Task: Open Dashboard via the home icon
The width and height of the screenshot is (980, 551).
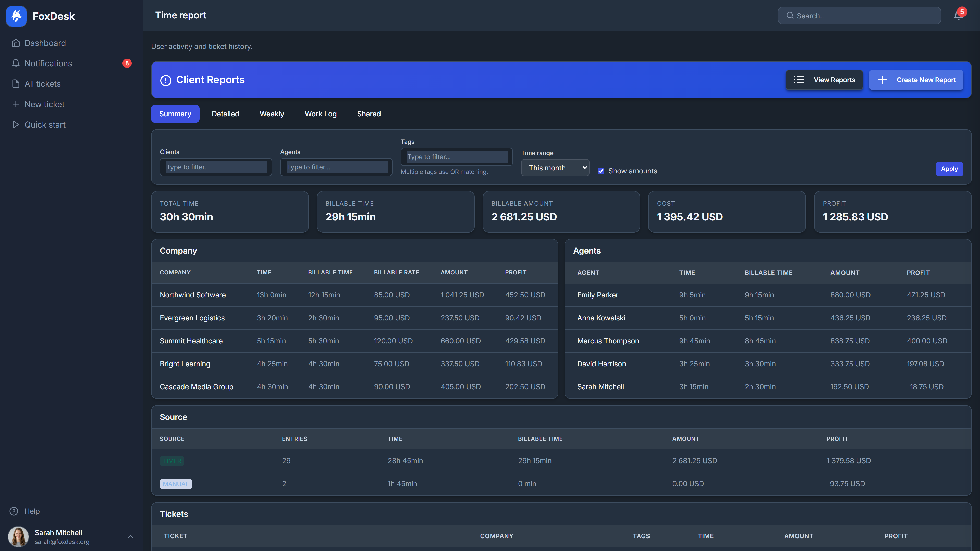Action: tap(16, 43)
